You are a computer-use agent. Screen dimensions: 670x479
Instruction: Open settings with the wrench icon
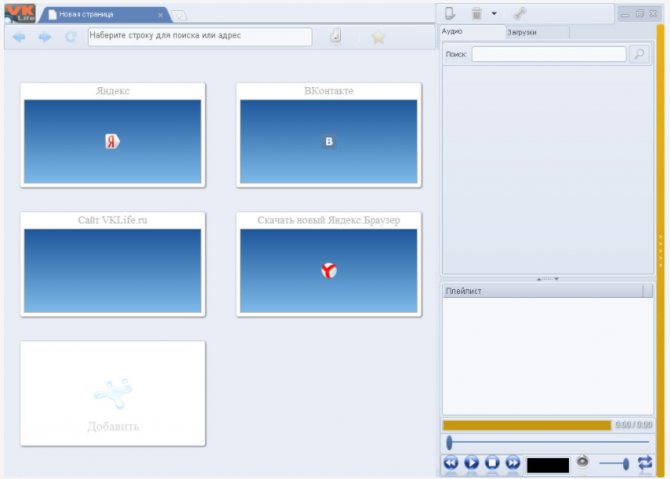click(520, 14)
